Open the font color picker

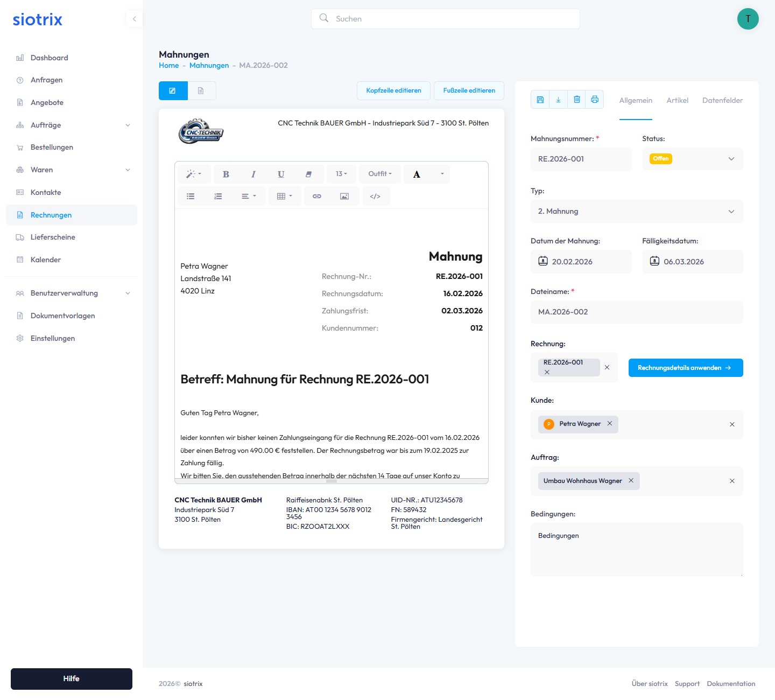pyautogui.click(x=442, y=174)
